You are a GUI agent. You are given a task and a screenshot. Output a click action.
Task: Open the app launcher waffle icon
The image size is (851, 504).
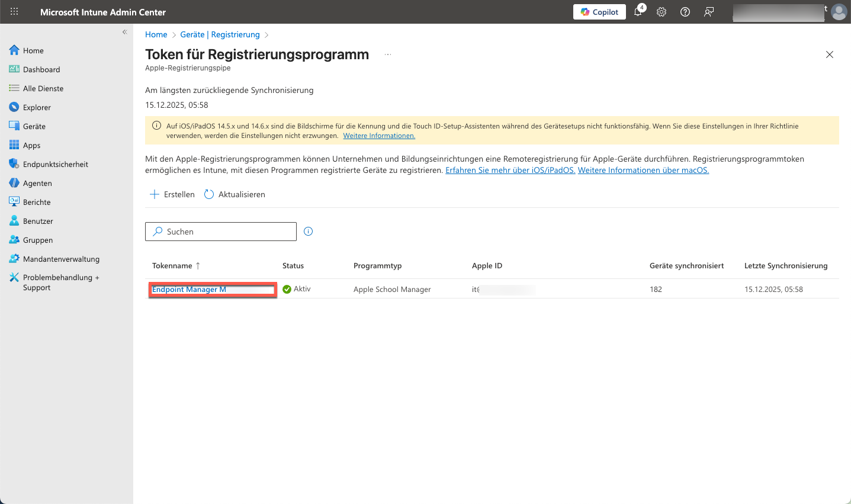[x=14, y=12]
